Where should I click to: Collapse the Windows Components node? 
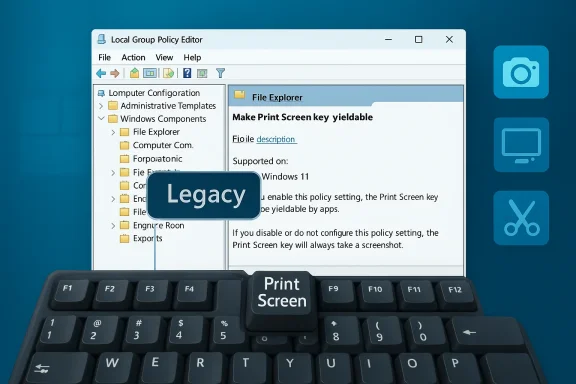[x=101, y=119]
